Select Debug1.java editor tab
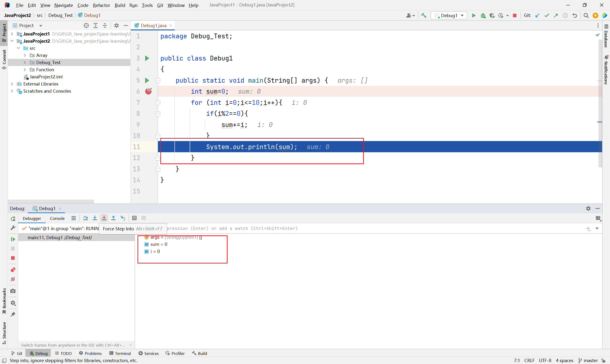Image resolution: width=610 pixels, height=364 pixels. 153,25
